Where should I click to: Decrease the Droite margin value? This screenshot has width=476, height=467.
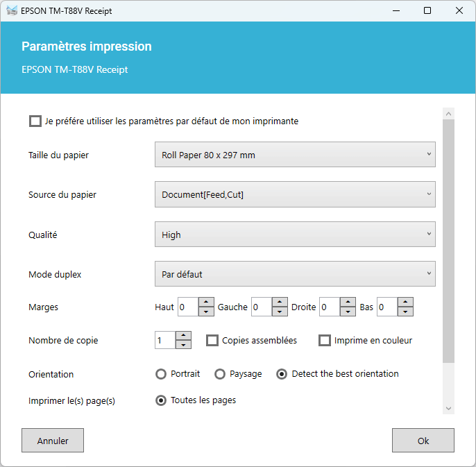click(348, 312)
